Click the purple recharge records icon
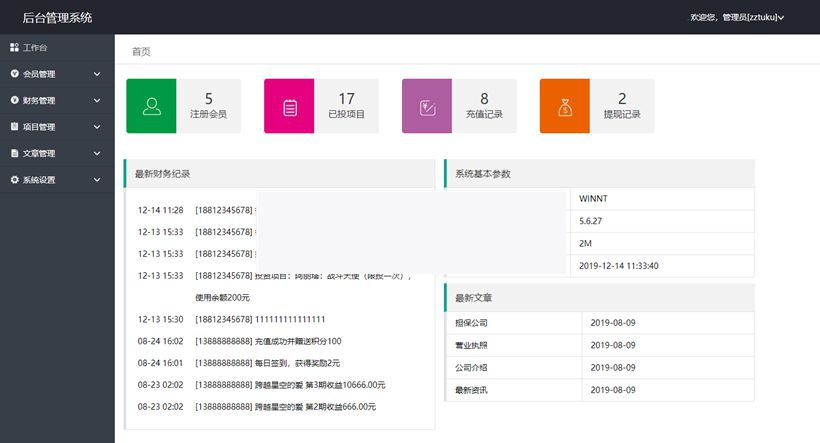The image size is (820, 443). coord(427,106)
